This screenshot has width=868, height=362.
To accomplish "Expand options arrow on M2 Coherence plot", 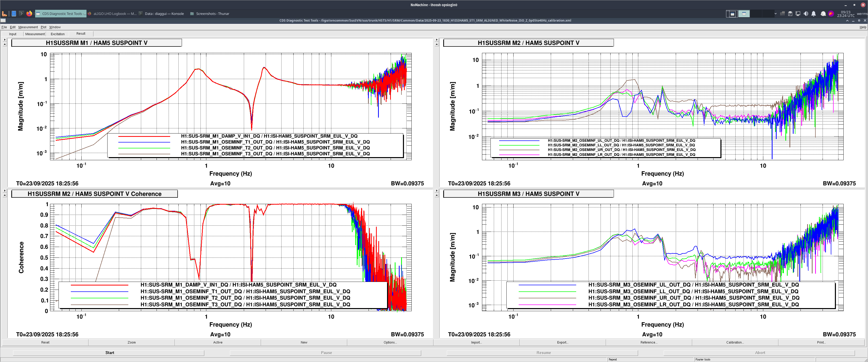I will (x=5, y=191).
